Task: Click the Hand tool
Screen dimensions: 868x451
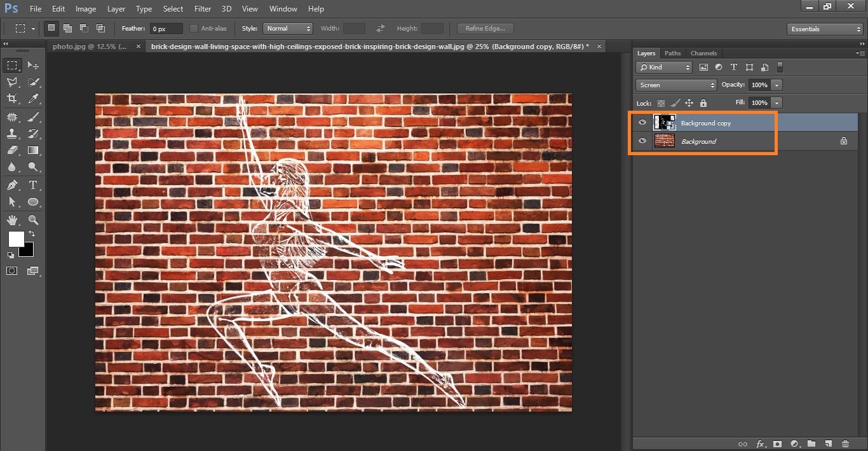Action: 12,220
